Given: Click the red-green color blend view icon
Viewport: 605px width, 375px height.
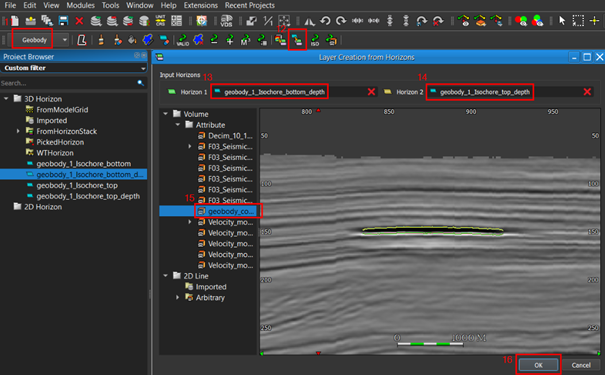Looking at the screenshot, I should tap(521, 20).
